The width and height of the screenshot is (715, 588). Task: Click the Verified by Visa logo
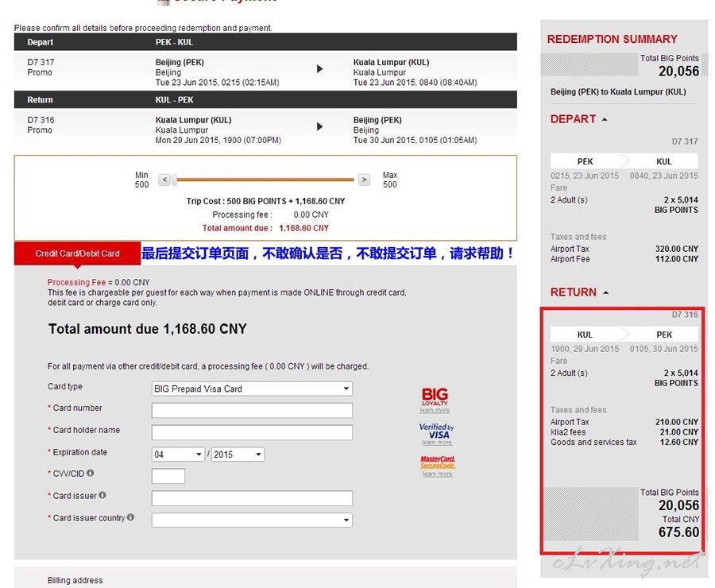pyautogui.click(x=436, y=431)
